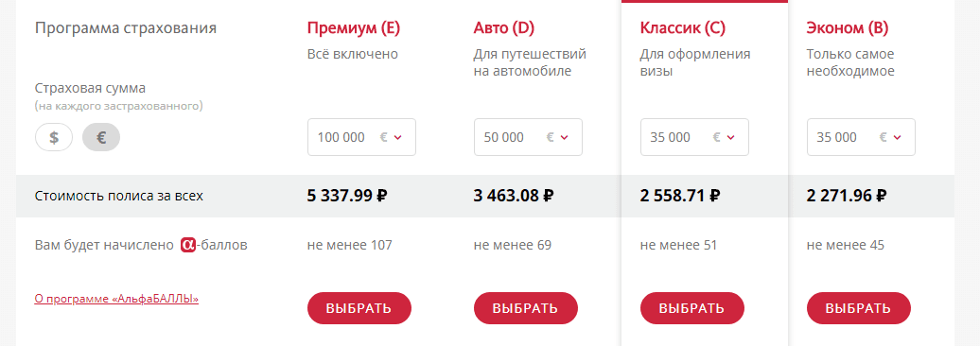Viewport: 980px width, 346px height.
Task: Open Эконом (B) insurance sum dropdown
Action: point(861,137)
